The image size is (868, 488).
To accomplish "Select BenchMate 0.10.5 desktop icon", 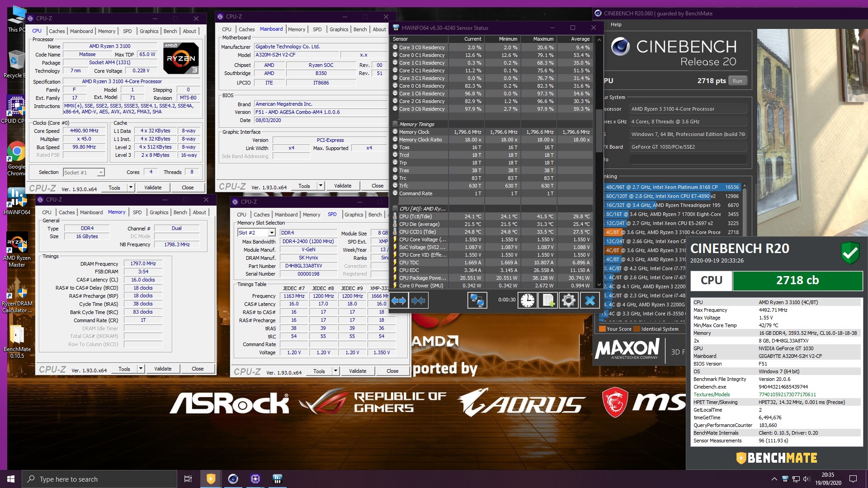I will 17,342.
